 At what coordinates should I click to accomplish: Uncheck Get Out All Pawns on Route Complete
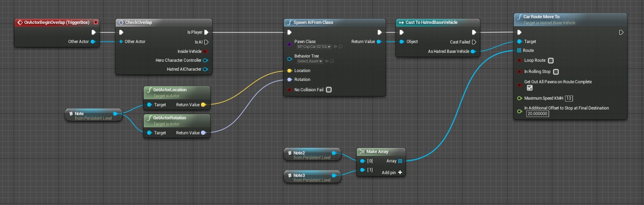530,88
